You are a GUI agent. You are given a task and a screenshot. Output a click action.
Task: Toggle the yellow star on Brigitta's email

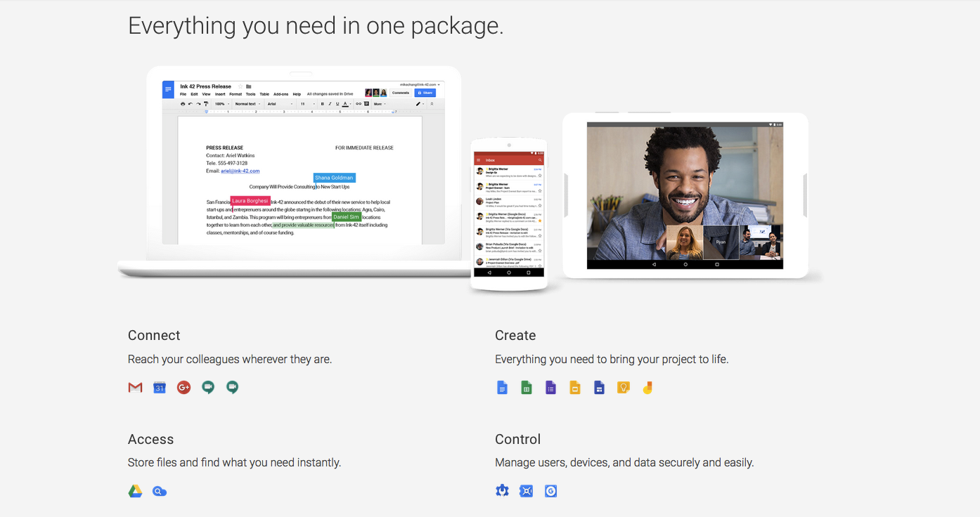pos(540,221)
